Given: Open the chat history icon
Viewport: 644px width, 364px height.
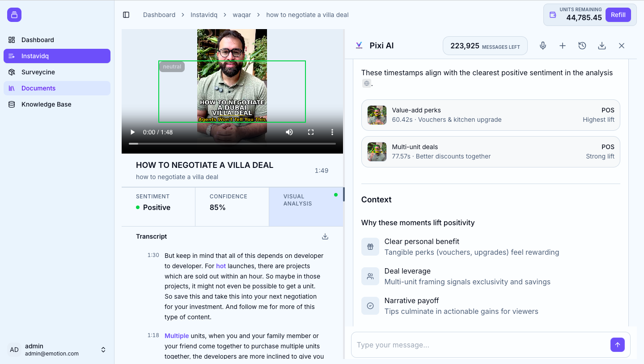Looking at the screenshot, I should click(582, 46).
